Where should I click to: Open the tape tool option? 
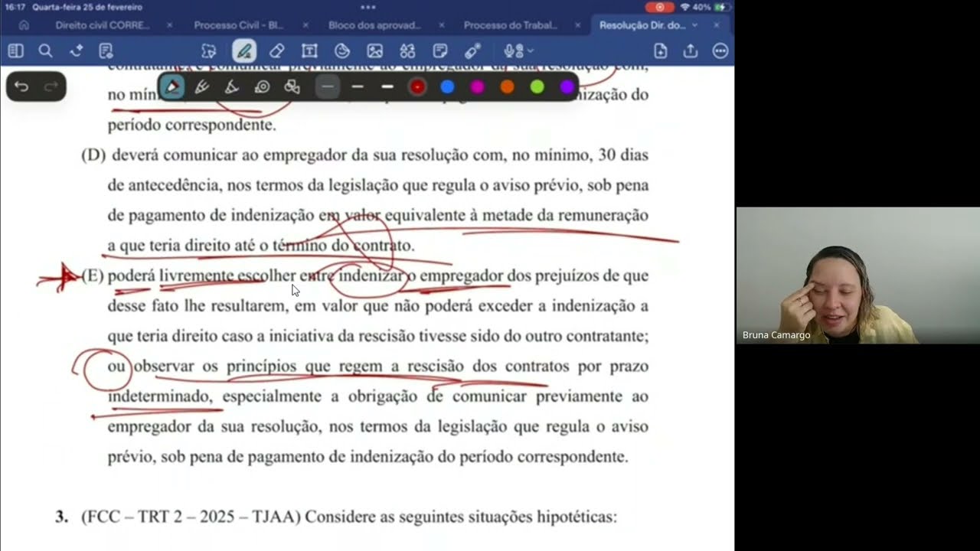tap(262, 86)
